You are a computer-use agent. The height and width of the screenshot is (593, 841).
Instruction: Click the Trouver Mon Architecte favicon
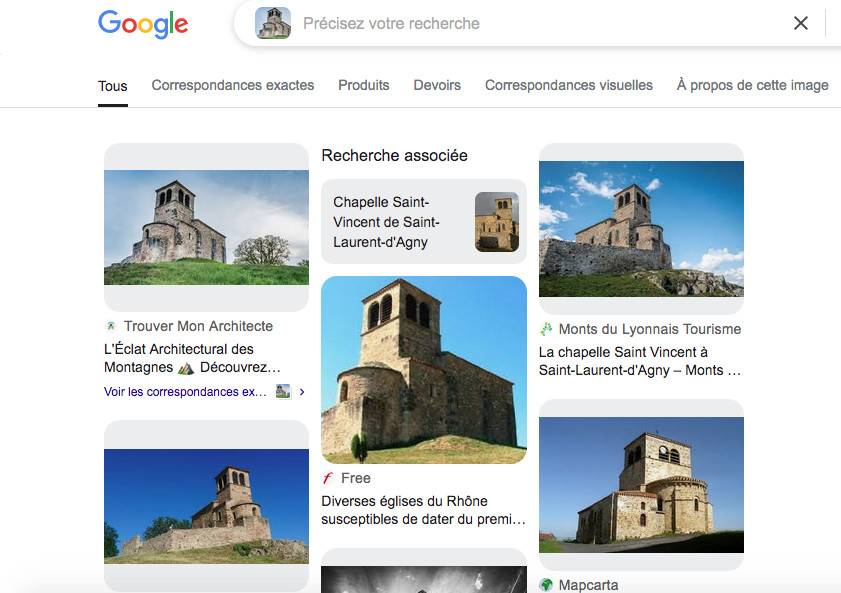click(111, 326)
